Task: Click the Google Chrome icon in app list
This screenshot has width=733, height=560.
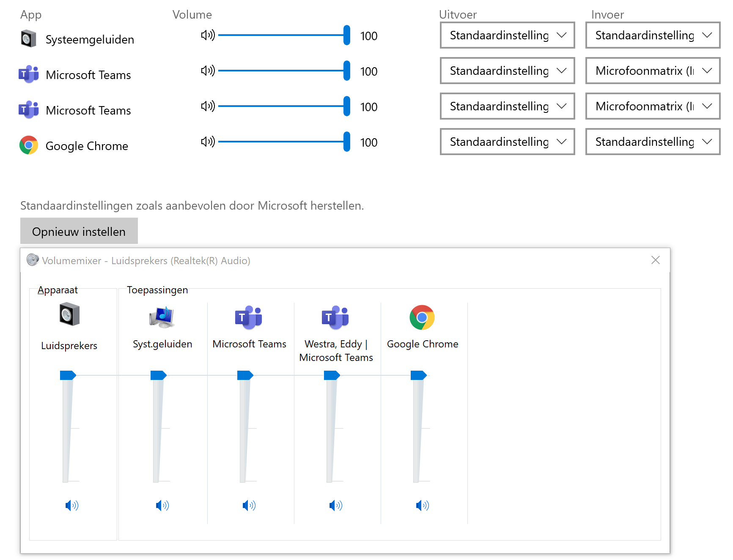Action: (x=29, y=145)
